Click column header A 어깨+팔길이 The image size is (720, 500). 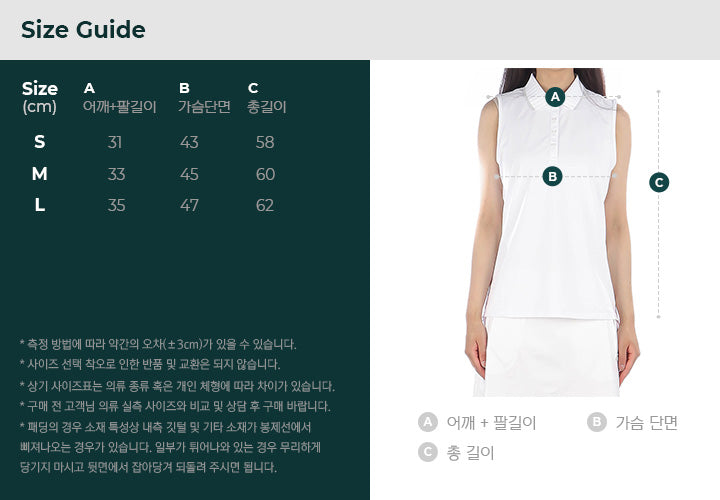tap(120, 98)
